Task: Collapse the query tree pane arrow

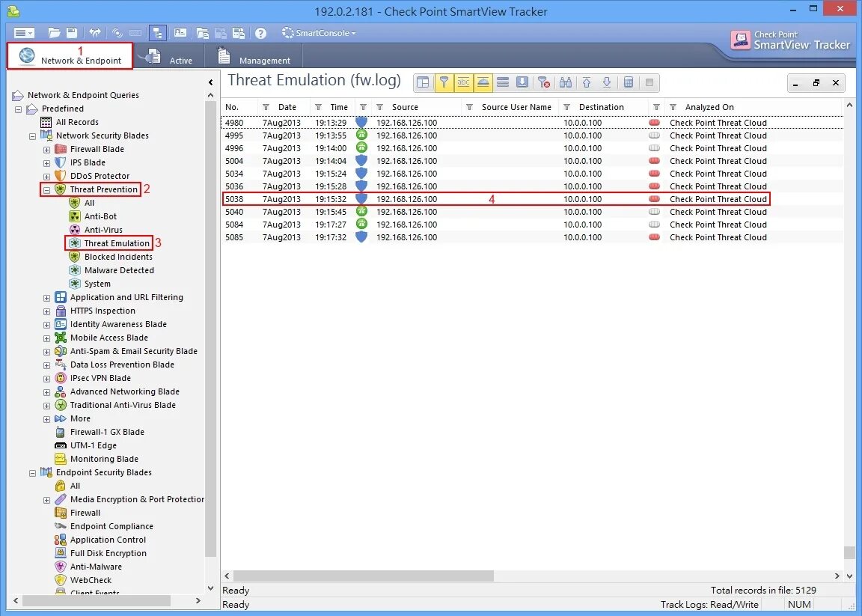Action: pyautogui.click(x=210, y=82)
